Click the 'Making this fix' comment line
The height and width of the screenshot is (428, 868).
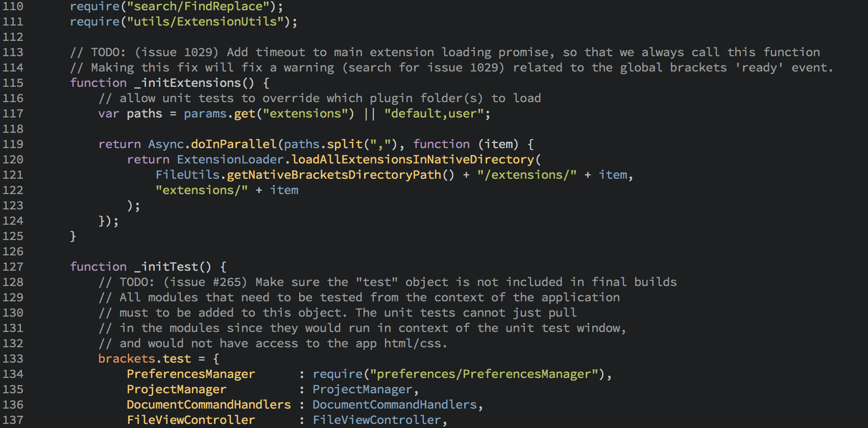[451, 67]
